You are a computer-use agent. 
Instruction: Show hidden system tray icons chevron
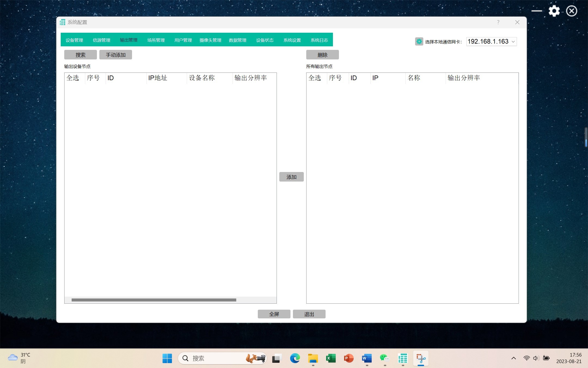(x=513, y=358)
